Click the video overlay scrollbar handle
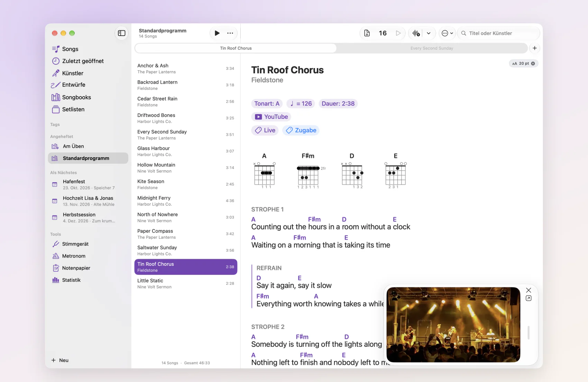The height and width of the screenshot is (382, 588). (x=529, y=333)
